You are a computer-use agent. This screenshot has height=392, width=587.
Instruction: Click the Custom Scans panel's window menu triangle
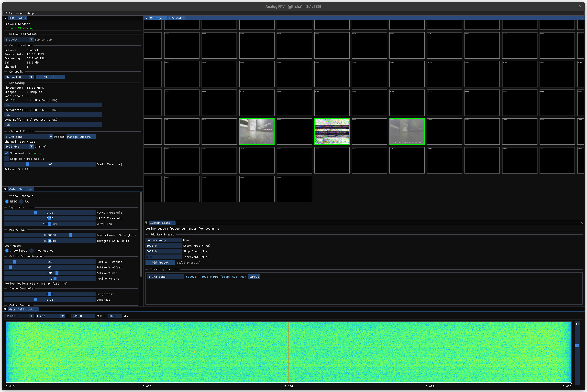click(x=146, y=223)
